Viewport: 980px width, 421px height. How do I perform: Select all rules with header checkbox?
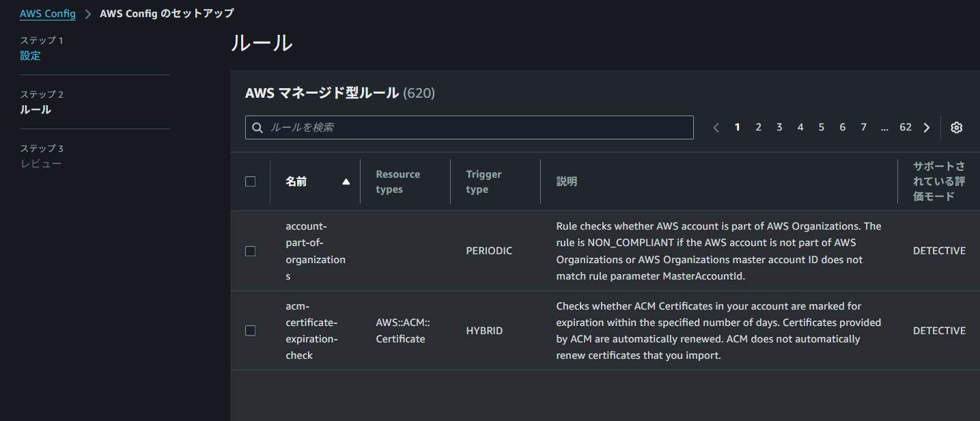[x=250, y=182]
